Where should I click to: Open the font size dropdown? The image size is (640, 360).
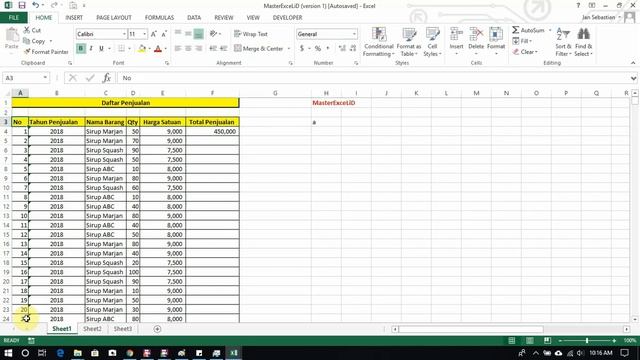pos(144,34)
